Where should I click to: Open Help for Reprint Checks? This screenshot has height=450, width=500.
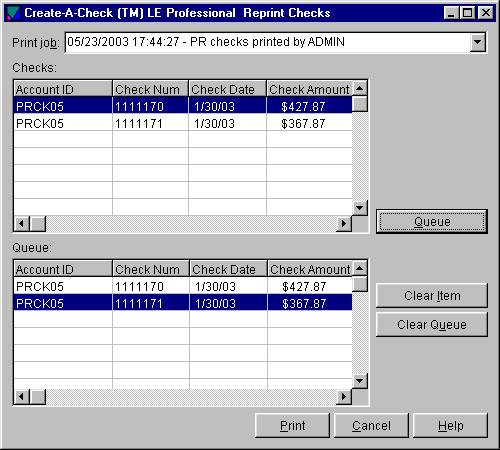(x=450, y=426)
